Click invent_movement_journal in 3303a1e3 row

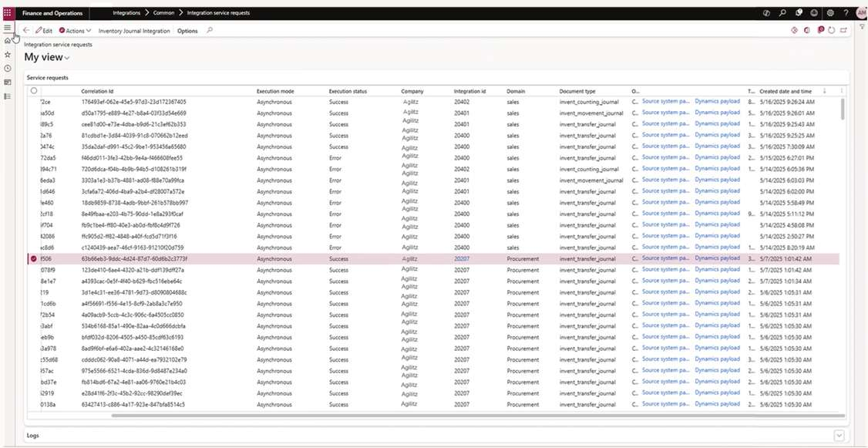591,180
